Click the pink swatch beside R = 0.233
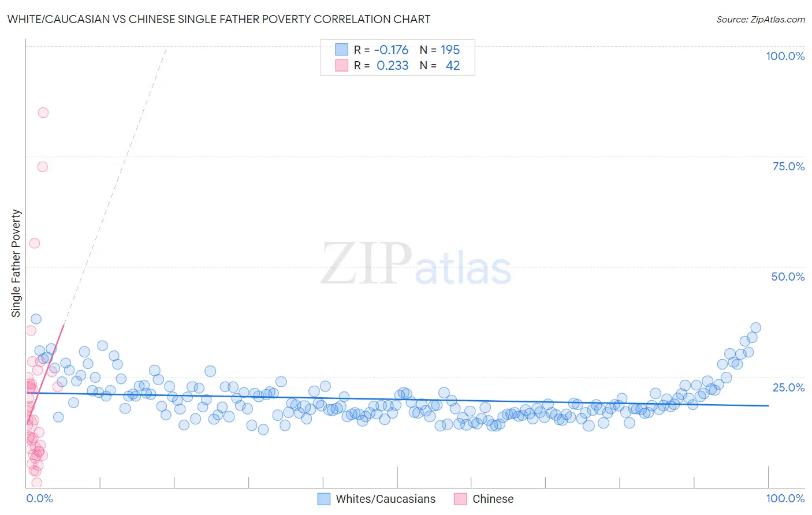 342,65
